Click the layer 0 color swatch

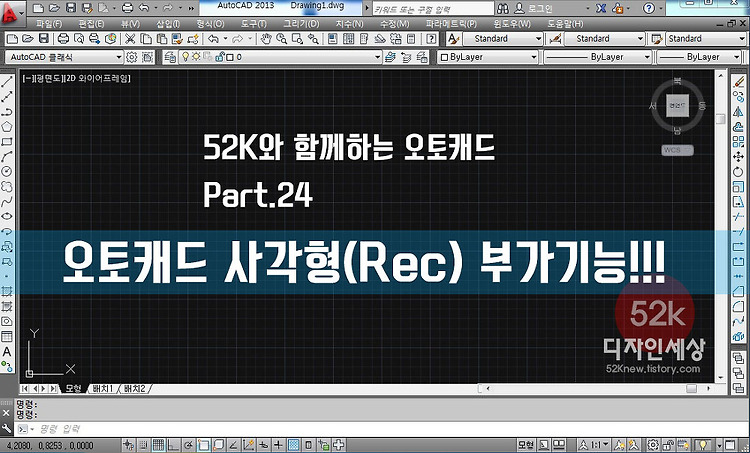click(x=230, y=57)
